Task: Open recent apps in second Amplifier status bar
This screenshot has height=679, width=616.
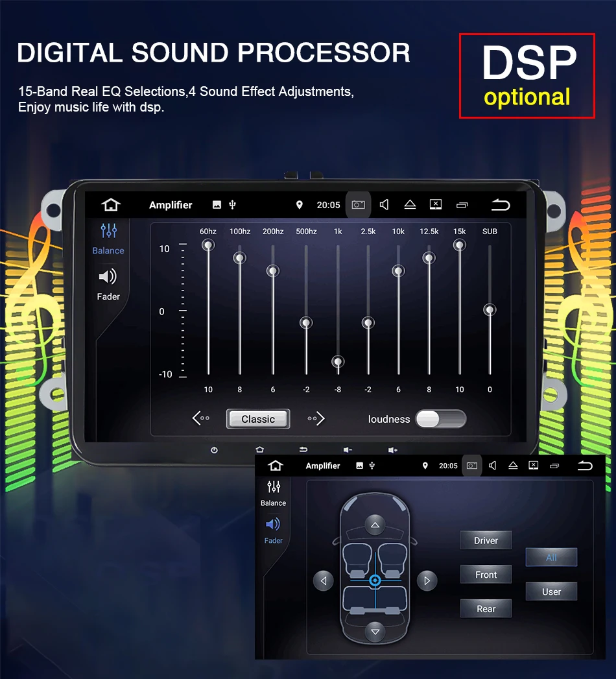Action: click(554, 466)
